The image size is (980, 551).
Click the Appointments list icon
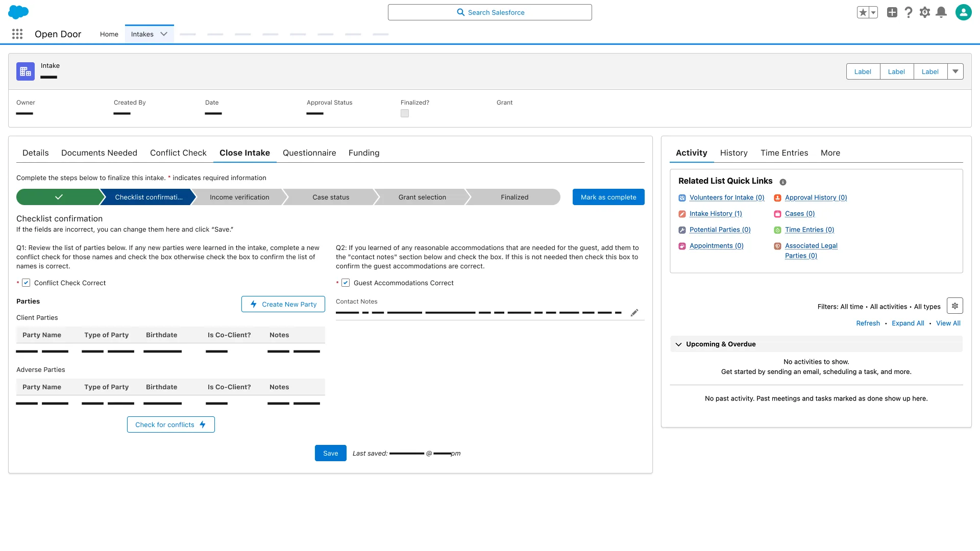tap(682, 246)
